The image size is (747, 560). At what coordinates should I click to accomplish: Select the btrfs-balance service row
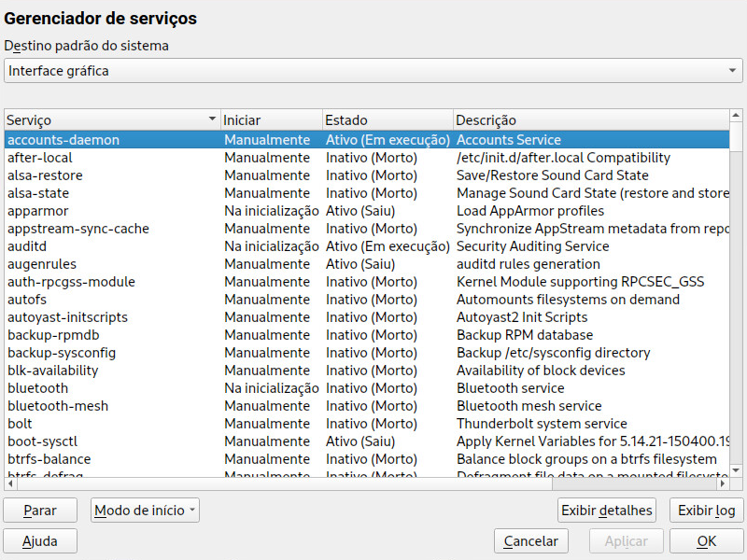tap(367, 459)
